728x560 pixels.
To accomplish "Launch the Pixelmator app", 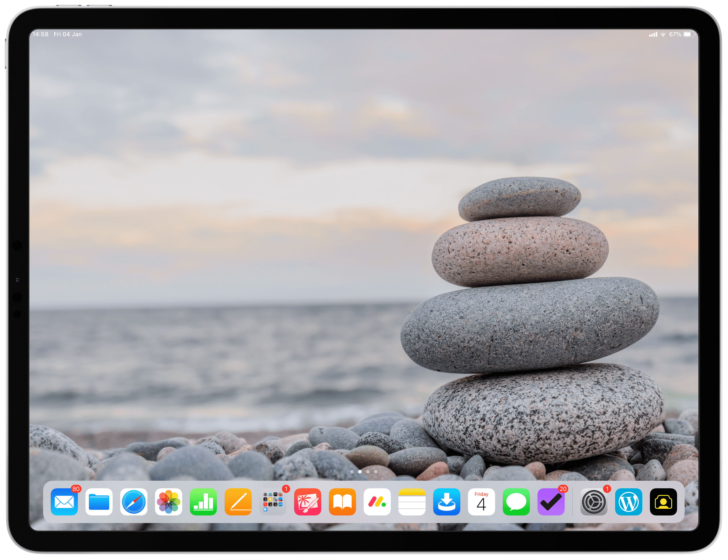I will click(308, 502).
